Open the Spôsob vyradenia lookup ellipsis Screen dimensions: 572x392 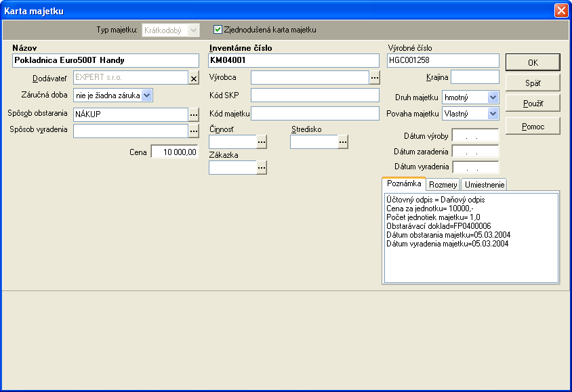pos(194,131)
